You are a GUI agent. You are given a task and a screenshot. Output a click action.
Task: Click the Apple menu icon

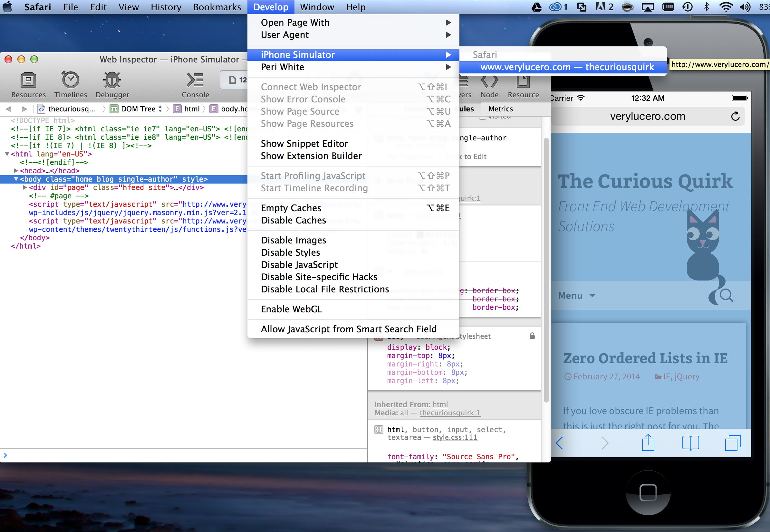[8, 7]
